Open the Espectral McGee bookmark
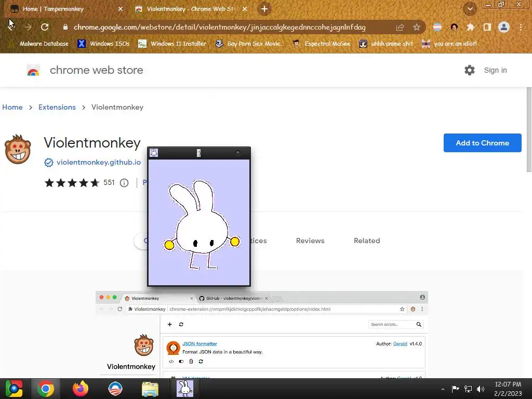 coord(321,44)
